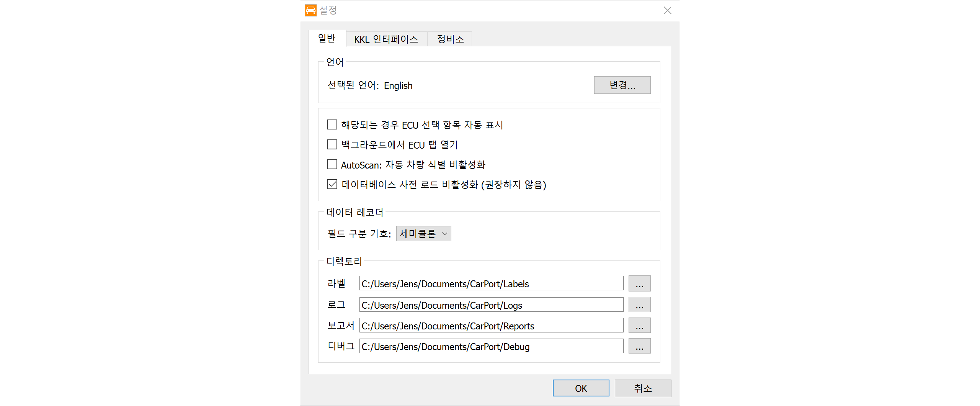
Task: Click the Reports path input field
Action: tap(491, 325)
